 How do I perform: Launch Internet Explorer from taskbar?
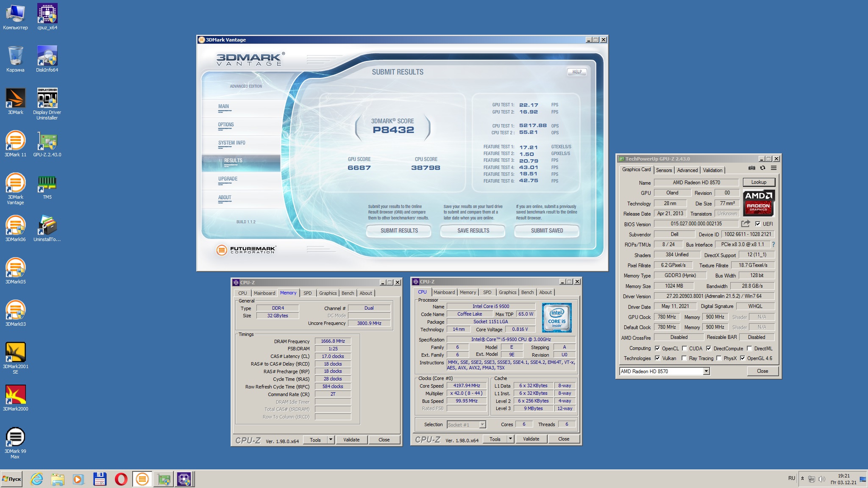pyautogui.click(x=37, y=479)
